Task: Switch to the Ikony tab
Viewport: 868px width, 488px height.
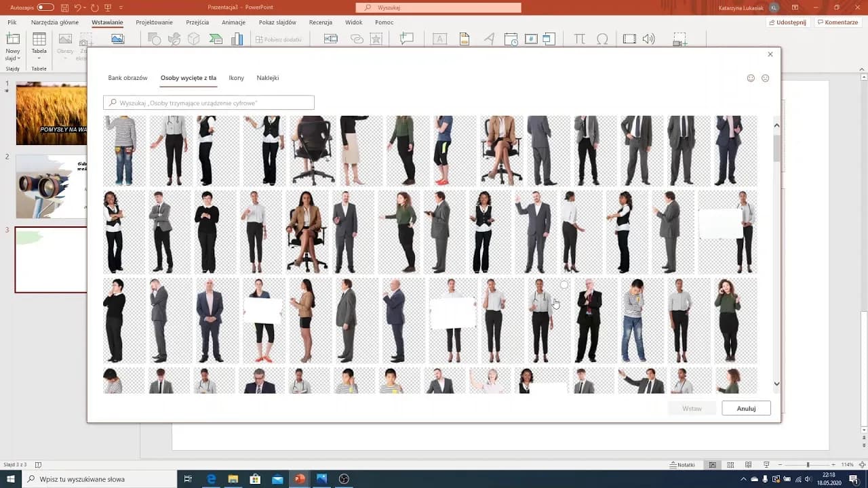Action: [236, 78]
